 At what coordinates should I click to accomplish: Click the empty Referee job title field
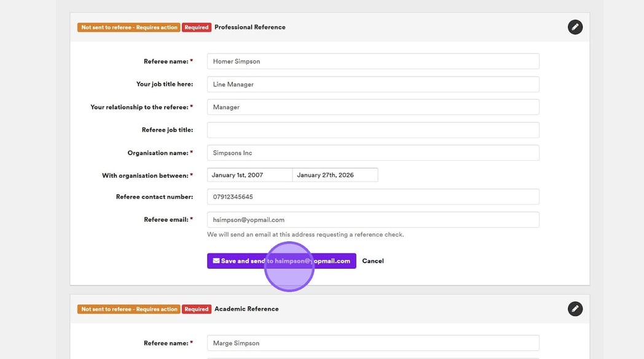372,130
